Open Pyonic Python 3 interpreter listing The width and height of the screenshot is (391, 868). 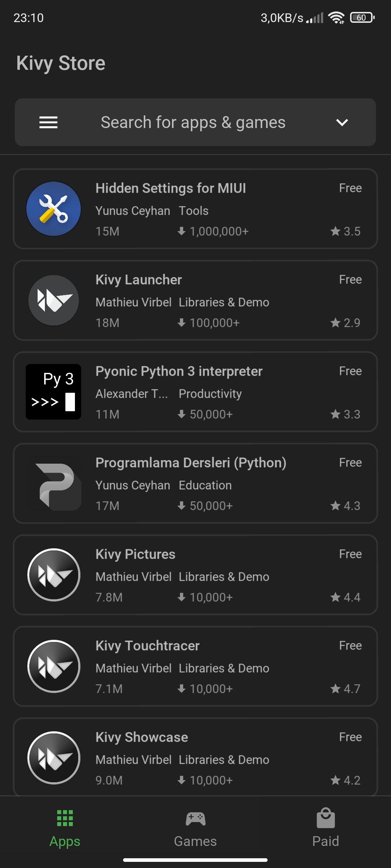[x=195, y=392]
